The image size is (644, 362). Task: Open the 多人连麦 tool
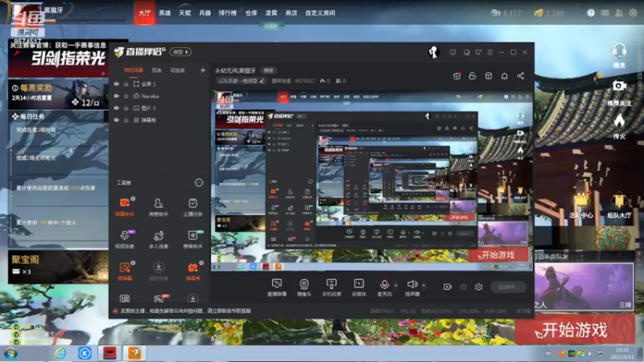pos(158,239)
